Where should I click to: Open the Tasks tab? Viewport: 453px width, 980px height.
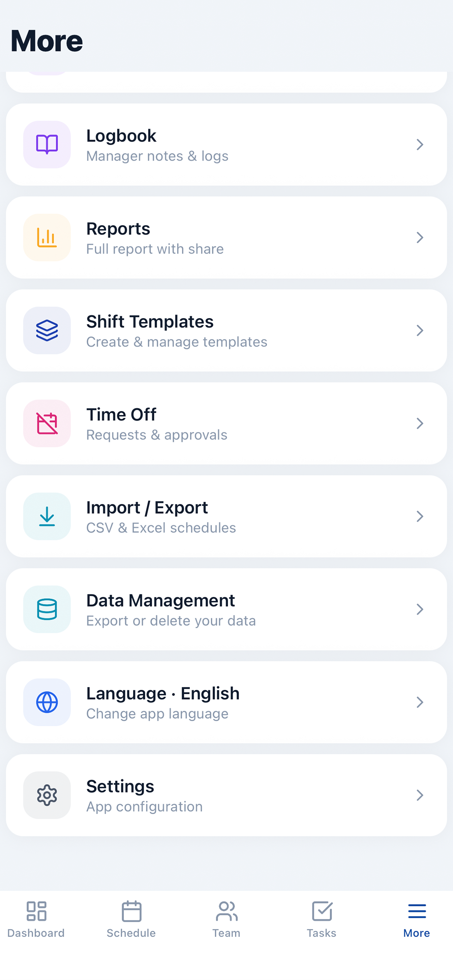322,919
